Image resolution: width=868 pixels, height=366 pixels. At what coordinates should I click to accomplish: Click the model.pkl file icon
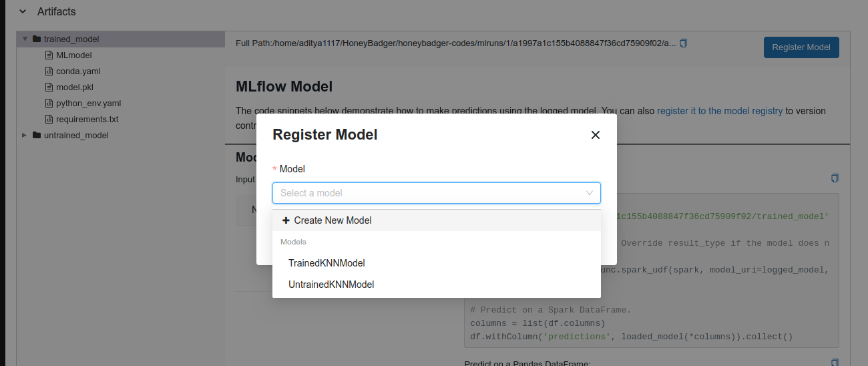pyautogui.click(x=49, y=87)
